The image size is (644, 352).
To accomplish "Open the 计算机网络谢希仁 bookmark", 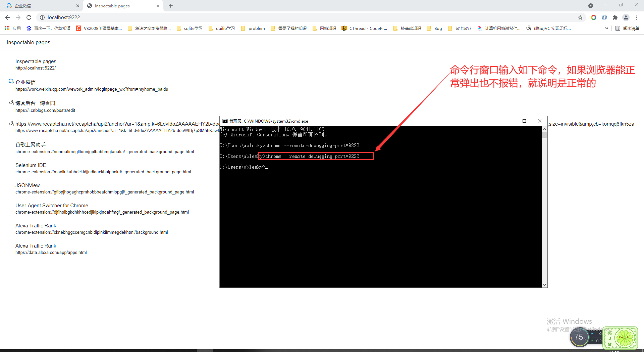I will 499,28.
